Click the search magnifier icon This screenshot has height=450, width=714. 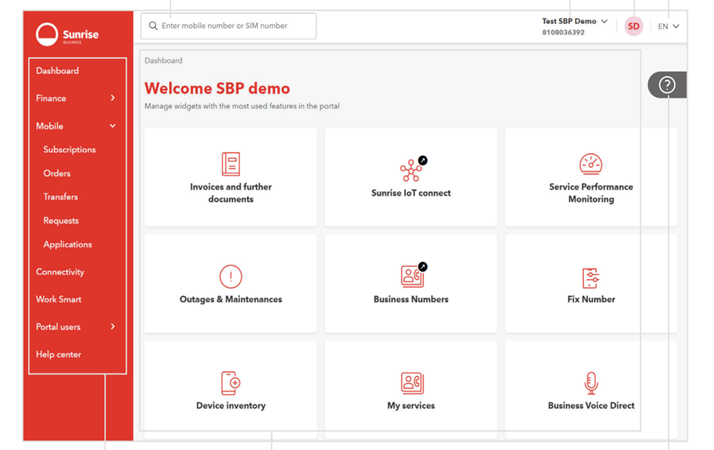(153, 26)
